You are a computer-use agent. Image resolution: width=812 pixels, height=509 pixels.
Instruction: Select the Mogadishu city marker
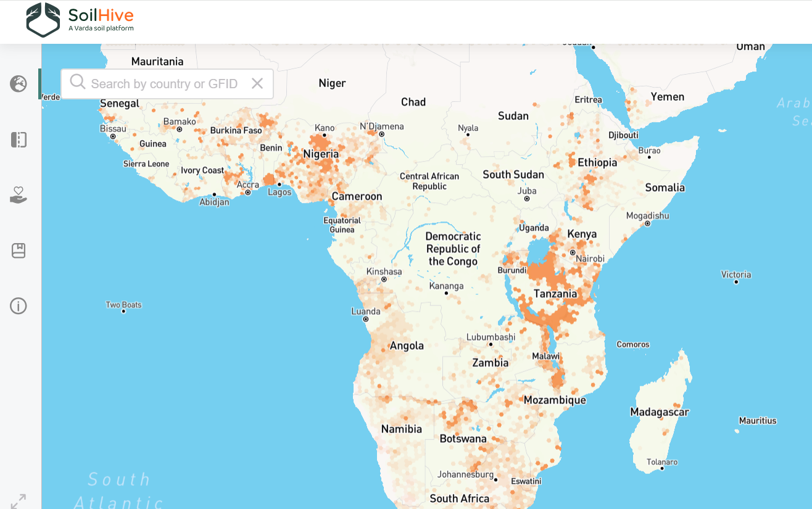coord(647,223)
